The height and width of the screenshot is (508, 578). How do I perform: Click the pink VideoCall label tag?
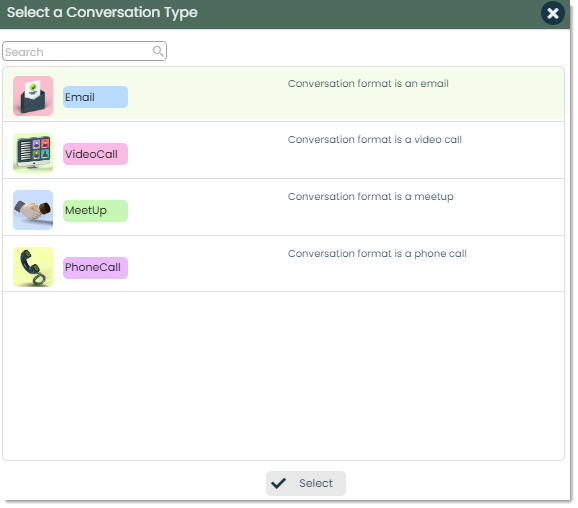[x=95, y=154]
